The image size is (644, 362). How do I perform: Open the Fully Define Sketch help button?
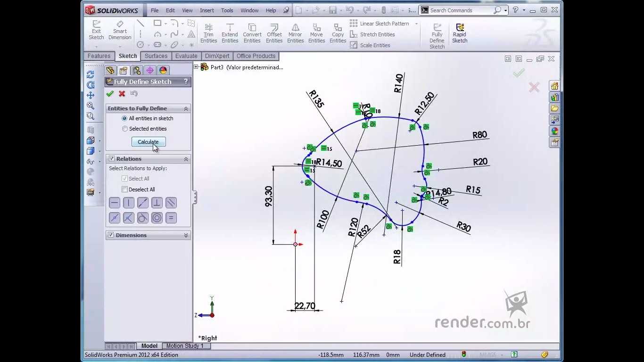[x=186, y=82]
